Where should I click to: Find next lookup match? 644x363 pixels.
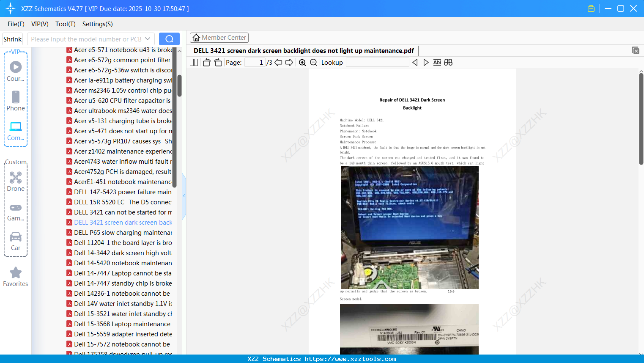426,63
